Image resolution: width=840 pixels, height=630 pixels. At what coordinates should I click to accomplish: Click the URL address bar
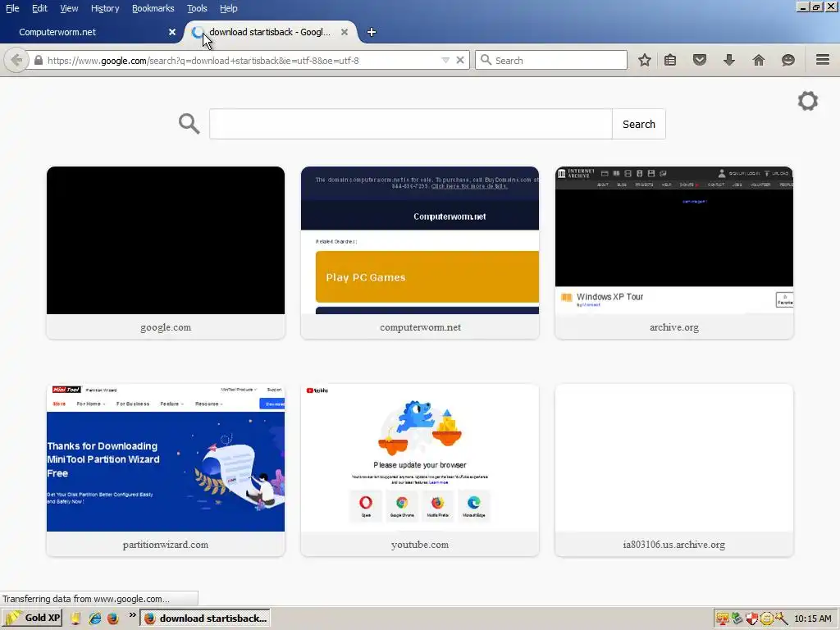[241, 61]
